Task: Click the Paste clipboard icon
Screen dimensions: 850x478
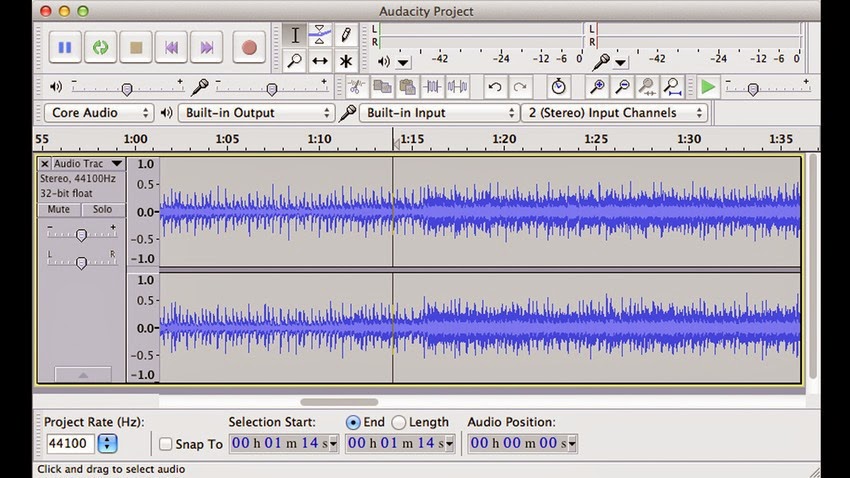Action: pyautogui.click(x=407, y=87)
